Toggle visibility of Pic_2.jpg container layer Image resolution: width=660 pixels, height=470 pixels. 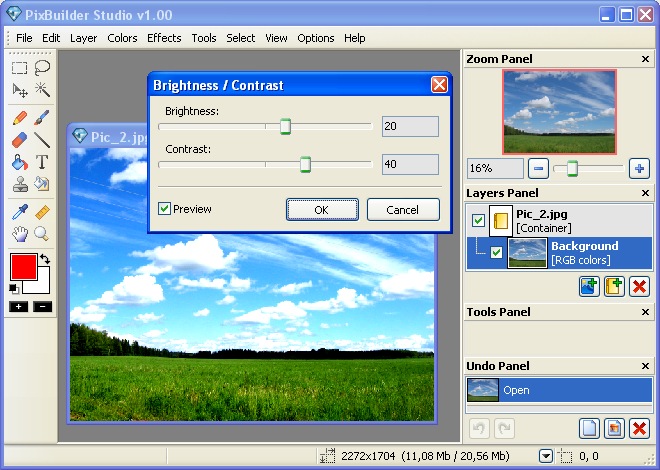[x=478, y=220]
